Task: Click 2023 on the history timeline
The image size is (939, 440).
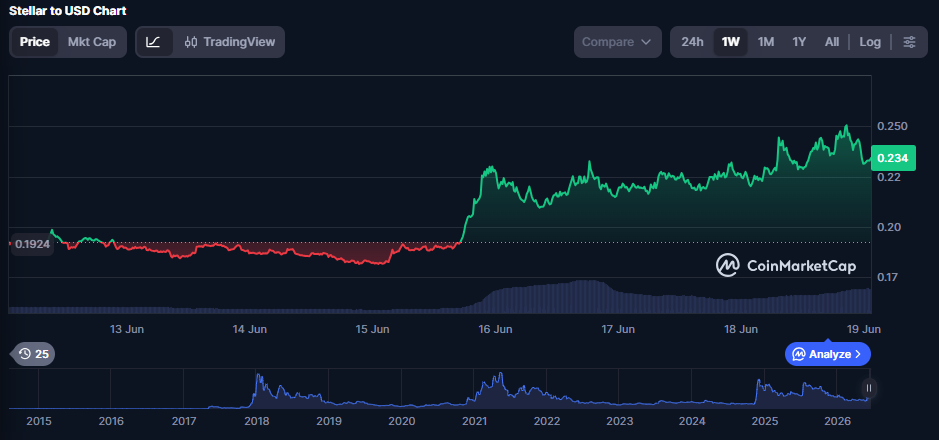Action: (619, 421)
